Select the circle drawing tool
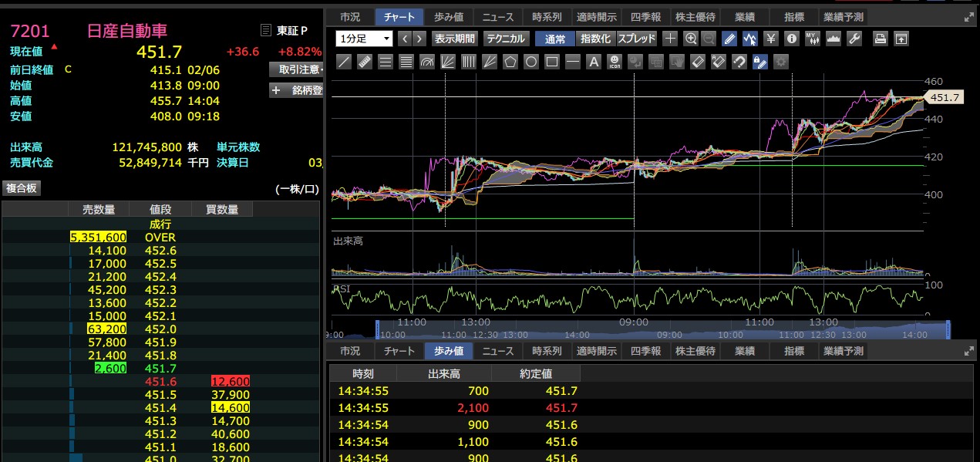 [x=530, y=62]
